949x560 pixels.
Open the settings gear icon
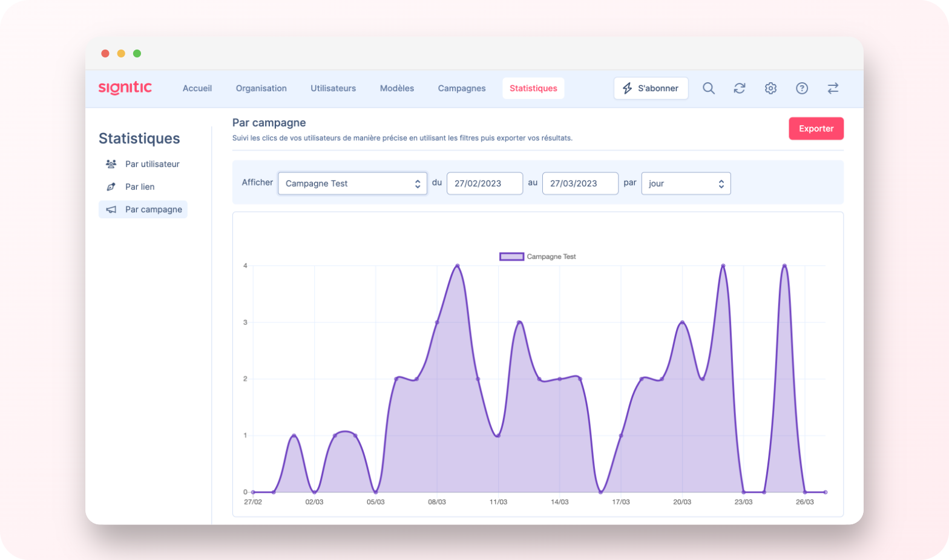pos(770,88)
